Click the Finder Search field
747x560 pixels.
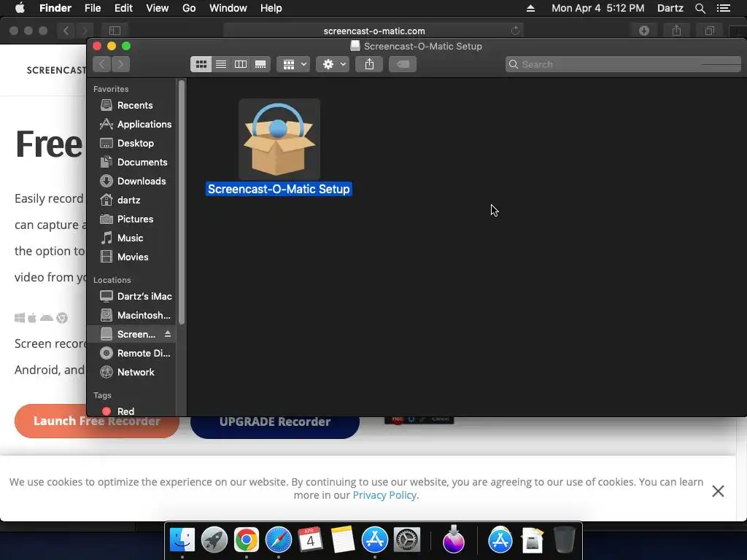(623, 64)
